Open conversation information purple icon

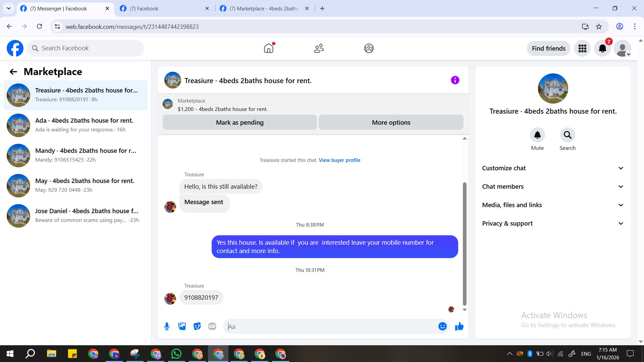[455, 80]
